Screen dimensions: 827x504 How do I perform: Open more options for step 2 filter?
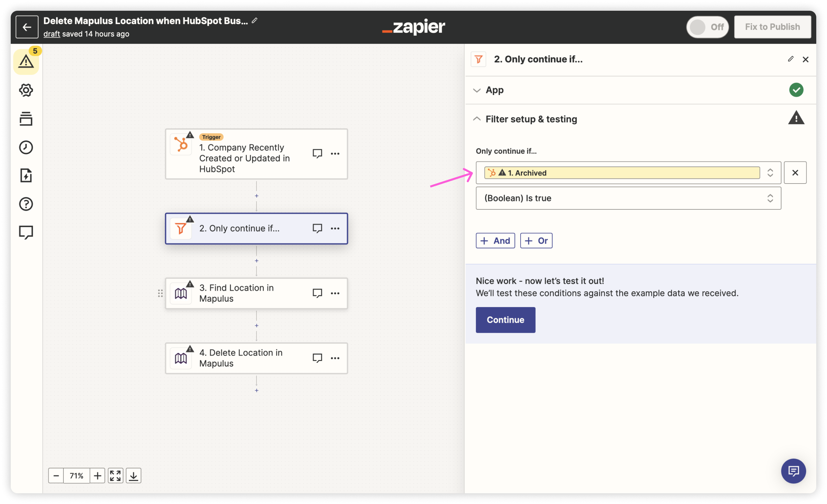coord(335,228)
